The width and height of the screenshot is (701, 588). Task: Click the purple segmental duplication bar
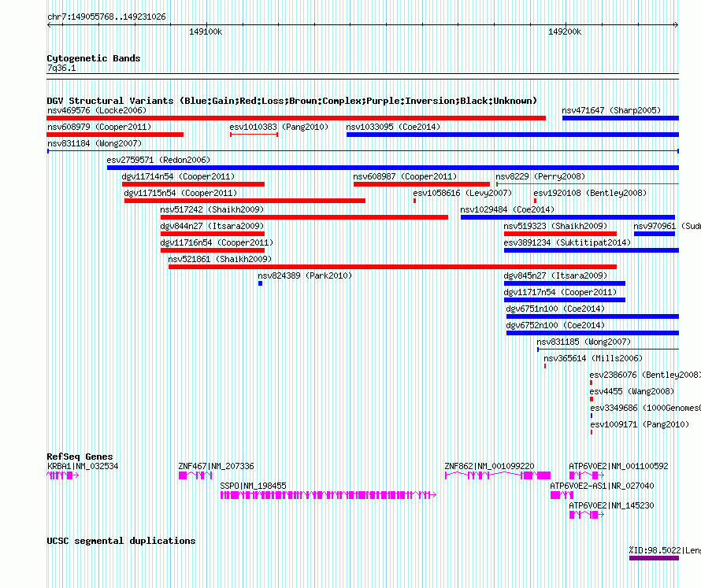coord(654,557)
